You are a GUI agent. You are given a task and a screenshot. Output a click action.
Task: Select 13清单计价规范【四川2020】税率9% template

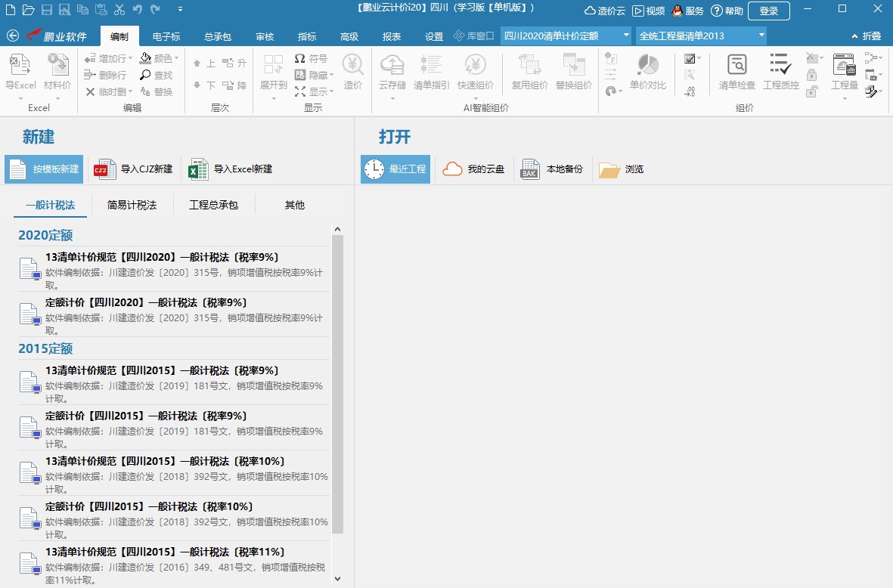[174, 269]
